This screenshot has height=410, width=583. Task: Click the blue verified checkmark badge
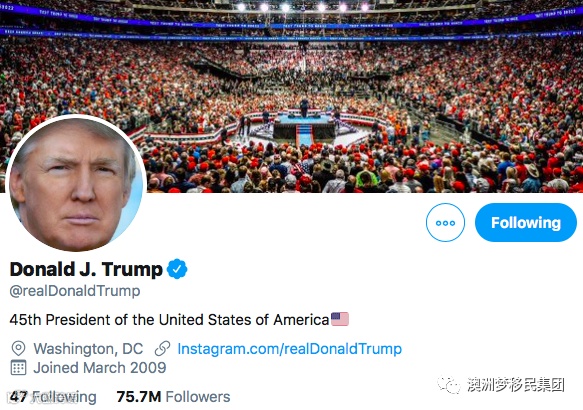177,269
